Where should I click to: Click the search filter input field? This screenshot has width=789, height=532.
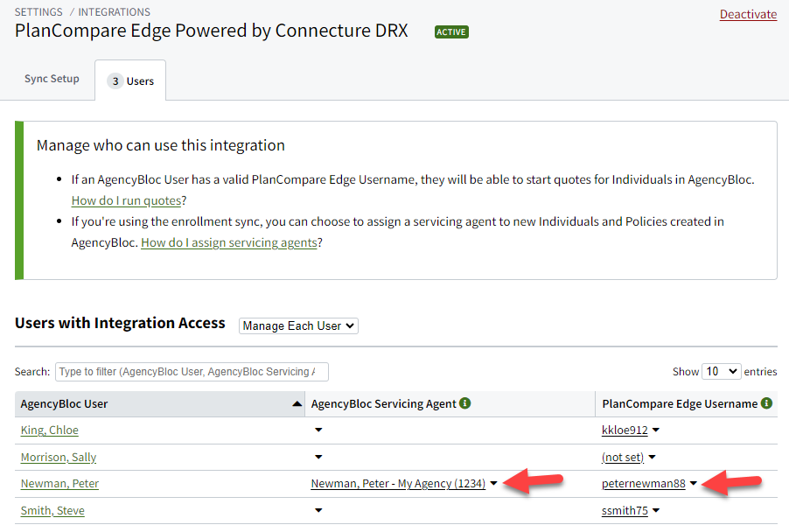click(x=192, y=372)
